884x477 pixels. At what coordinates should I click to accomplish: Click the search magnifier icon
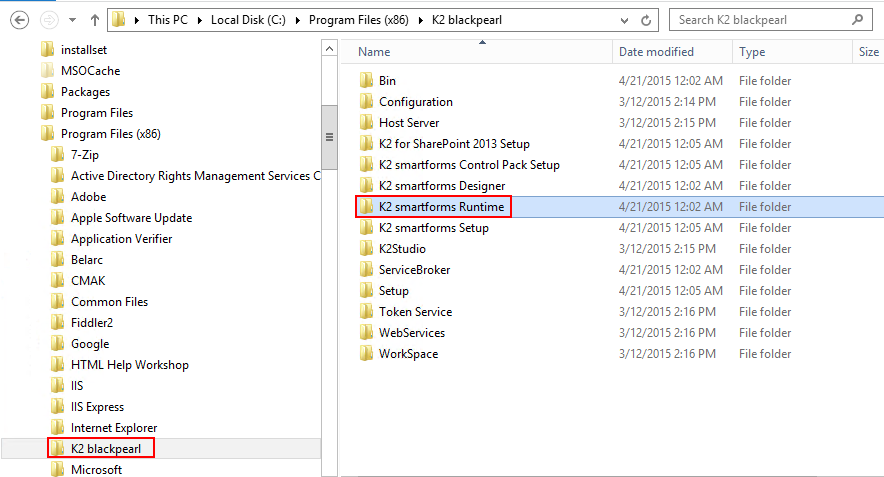[859, 19]
